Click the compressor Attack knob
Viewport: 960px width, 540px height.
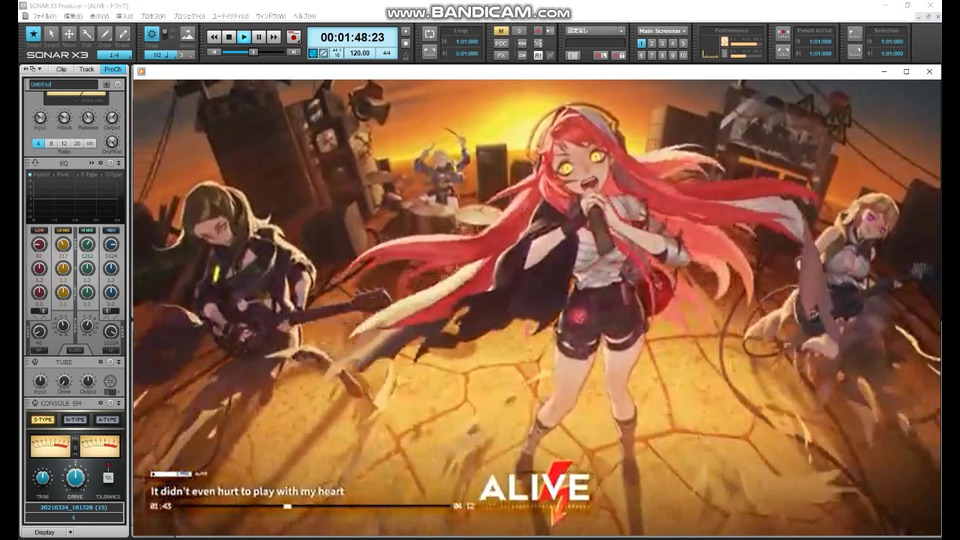[x=64, y=118]
